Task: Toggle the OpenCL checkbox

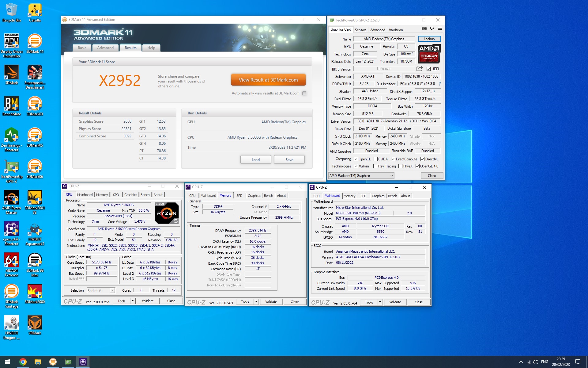Action: (x=356, y=159)
